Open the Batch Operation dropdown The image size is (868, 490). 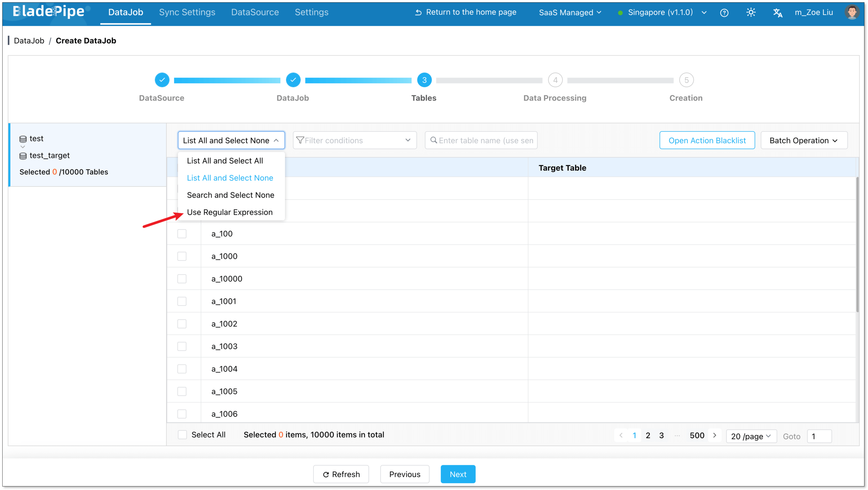[x=804, y=140]
